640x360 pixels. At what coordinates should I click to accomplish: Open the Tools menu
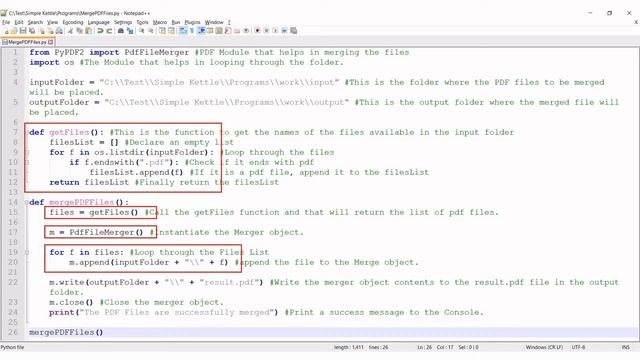click(142, 22)
